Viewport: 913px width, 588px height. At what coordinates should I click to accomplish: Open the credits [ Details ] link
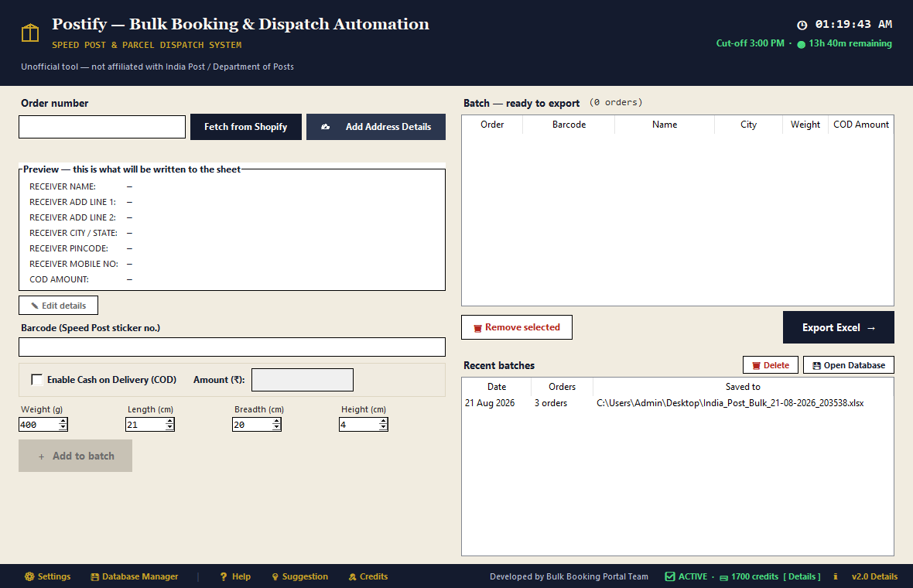pyautogui.click(x=802, y=576)
